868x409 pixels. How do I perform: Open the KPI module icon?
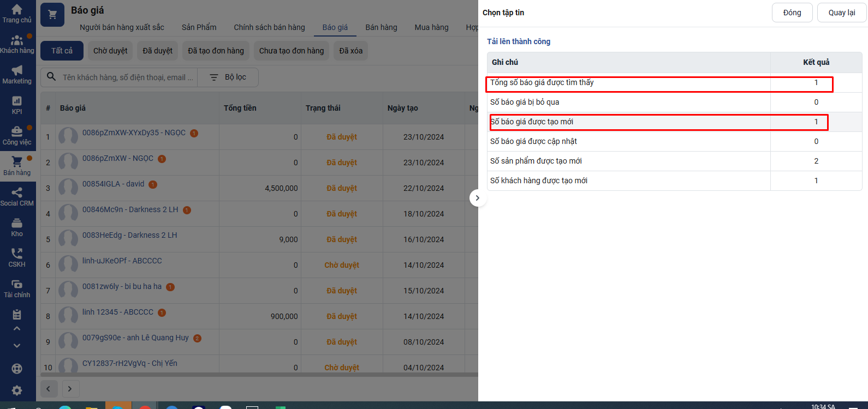click(17, 105)
